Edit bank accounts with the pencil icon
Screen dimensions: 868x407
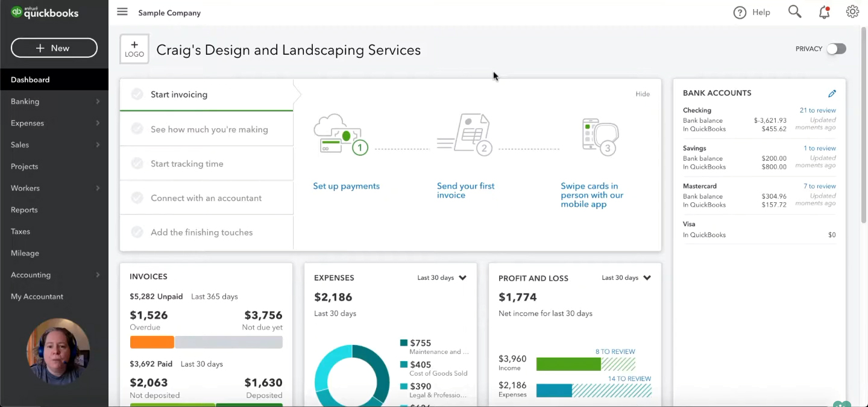click(832, 93)
